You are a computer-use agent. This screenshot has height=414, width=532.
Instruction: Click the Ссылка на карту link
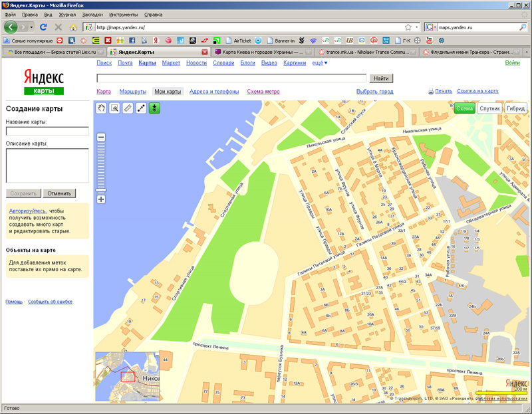point(477,91)
